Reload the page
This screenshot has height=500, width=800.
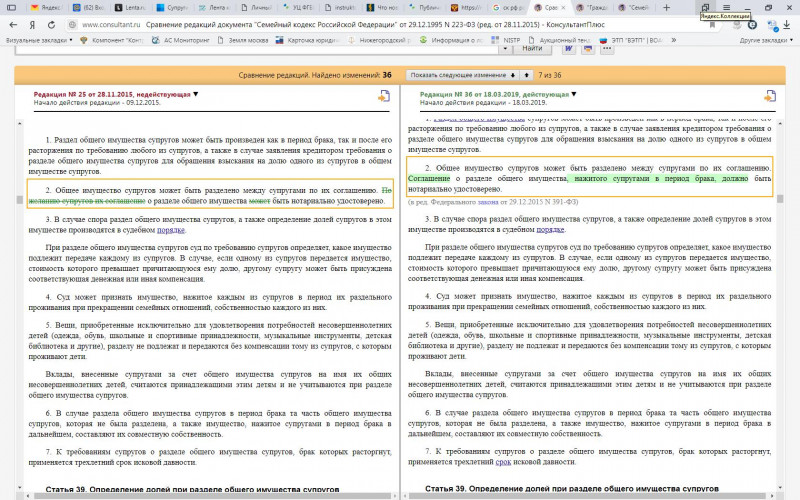point(51,24)
